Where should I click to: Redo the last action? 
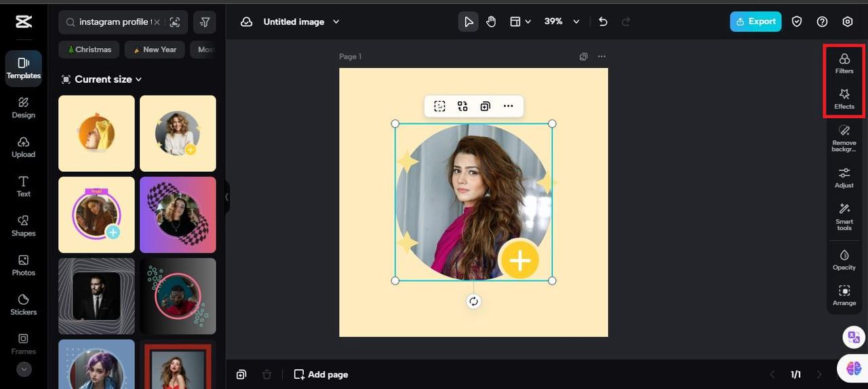(625, 22)
